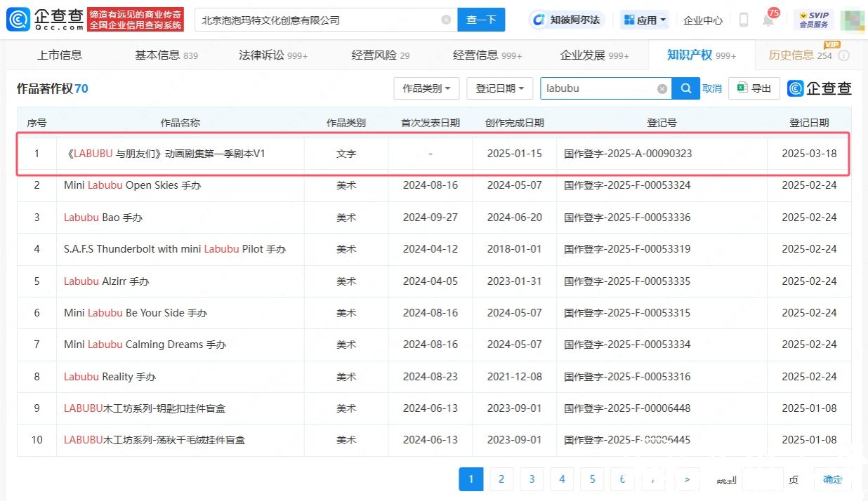The height and width of the screenshot is (501, 868).
Task: Open the user avatar in top right
Action: 851,20
